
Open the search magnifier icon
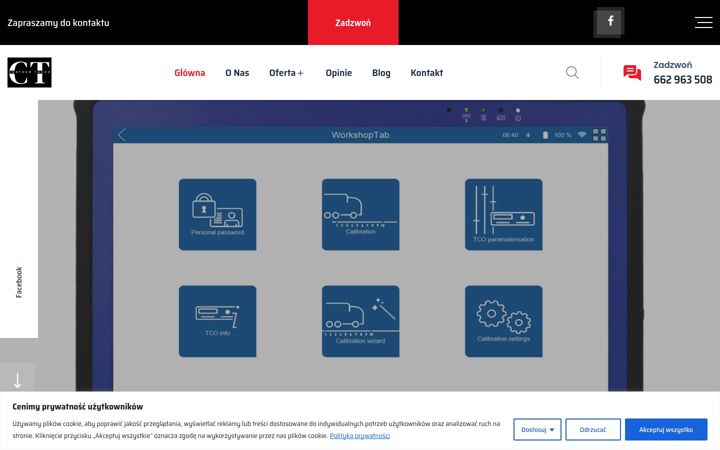572,73
